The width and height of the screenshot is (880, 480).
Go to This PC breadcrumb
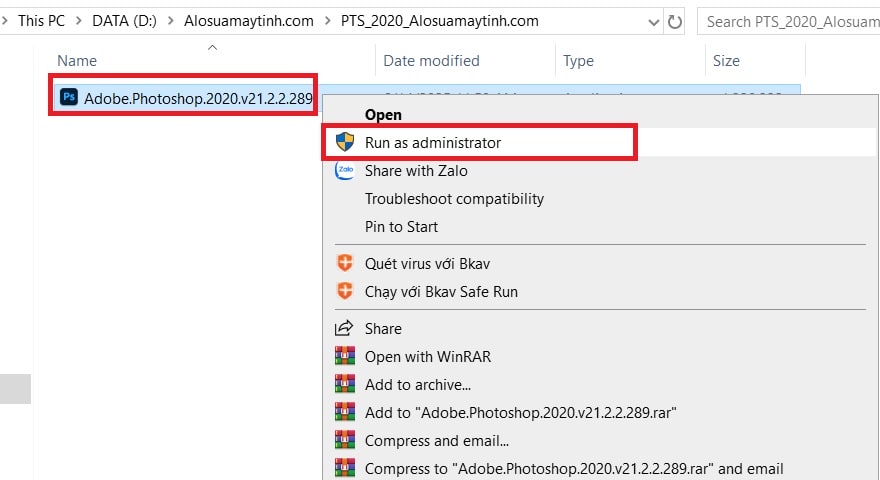[x=42, y=21]
